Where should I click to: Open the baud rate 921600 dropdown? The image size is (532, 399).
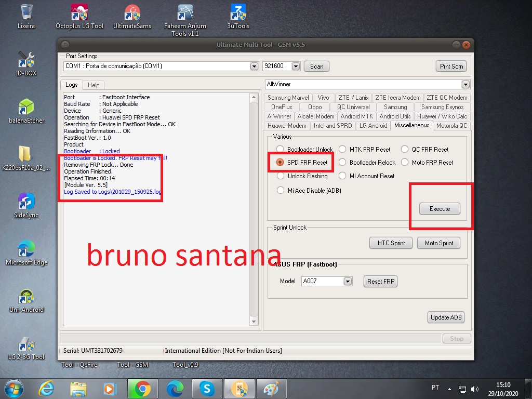[x=296, y=66]
